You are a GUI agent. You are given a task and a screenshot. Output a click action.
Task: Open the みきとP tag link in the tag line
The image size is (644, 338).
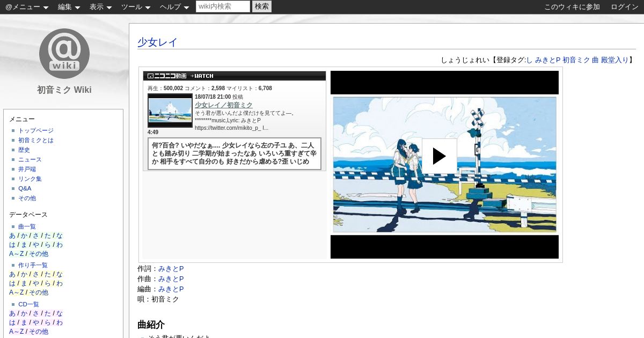pos(547,60)
